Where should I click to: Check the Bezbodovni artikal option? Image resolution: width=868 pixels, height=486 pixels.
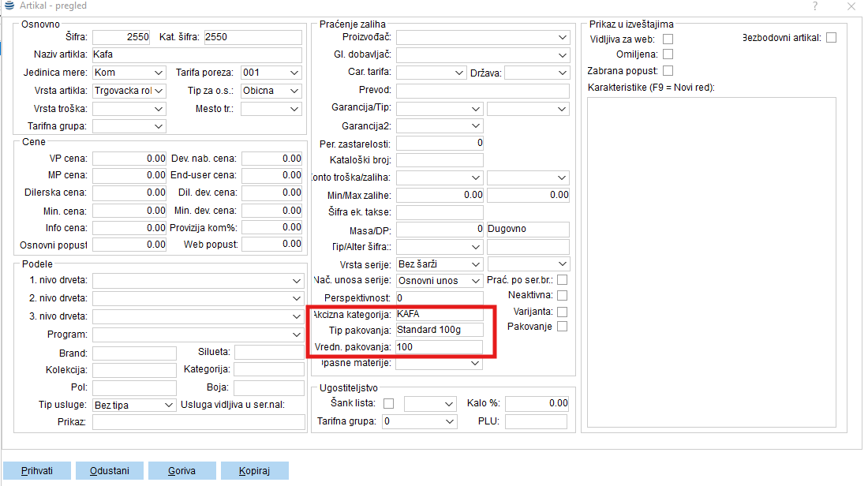click(x=831, y=38)
